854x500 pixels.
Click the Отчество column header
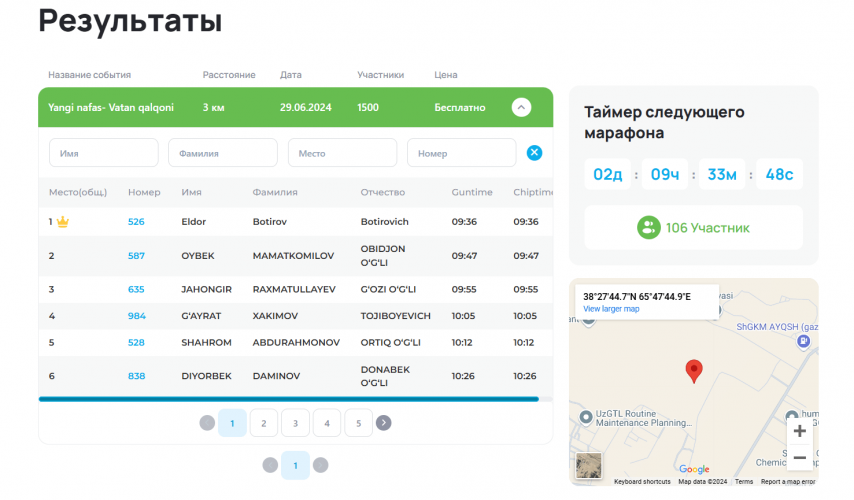coord(383,192)
